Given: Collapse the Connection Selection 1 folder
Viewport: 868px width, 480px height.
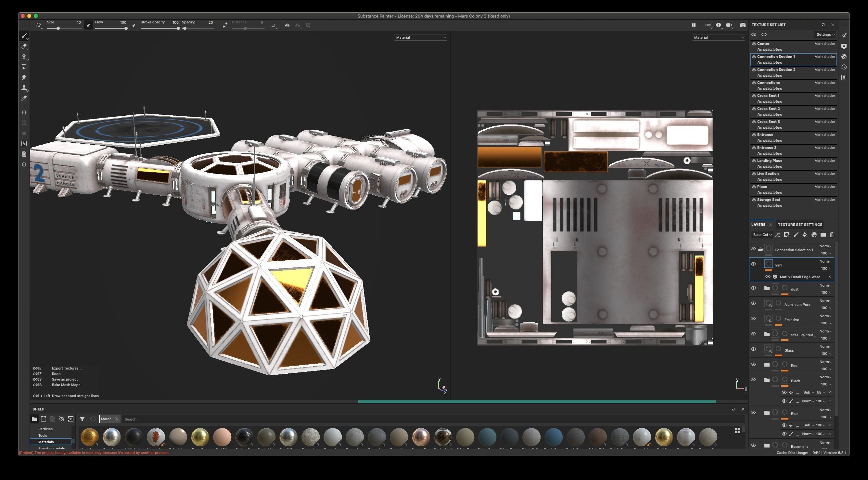Looking at the screenshot, I should [760, 249].
